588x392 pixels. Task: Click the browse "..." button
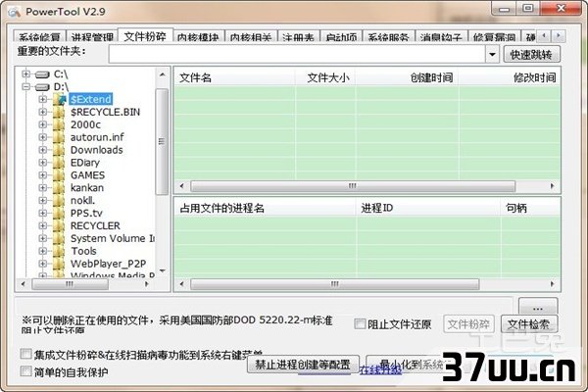click(538, 308)
